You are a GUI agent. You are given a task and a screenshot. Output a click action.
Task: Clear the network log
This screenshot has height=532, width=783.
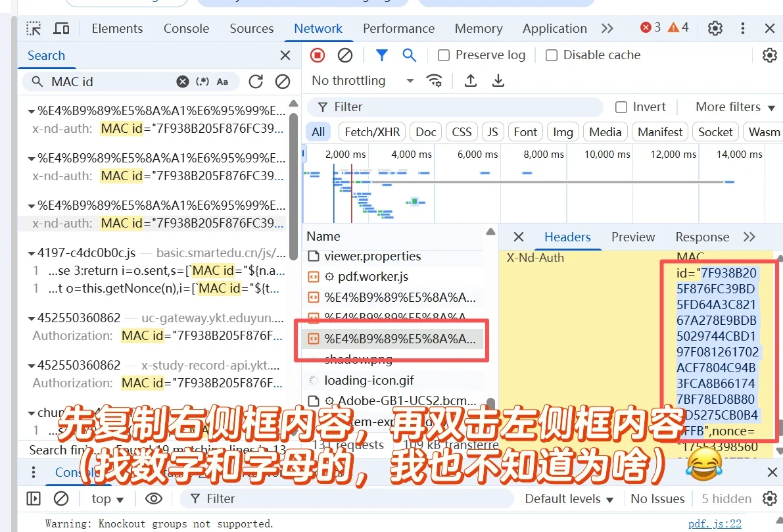[345, 55]
